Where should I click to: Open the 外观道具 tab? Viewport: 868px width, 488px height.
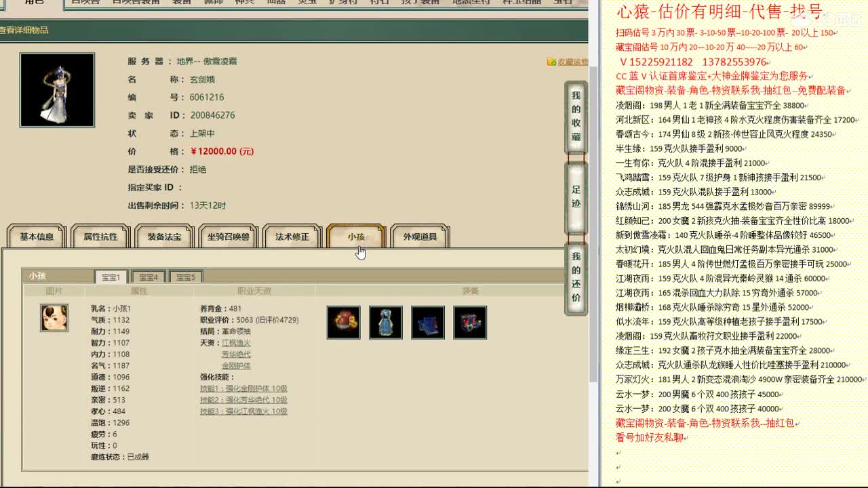pos(420,237)
